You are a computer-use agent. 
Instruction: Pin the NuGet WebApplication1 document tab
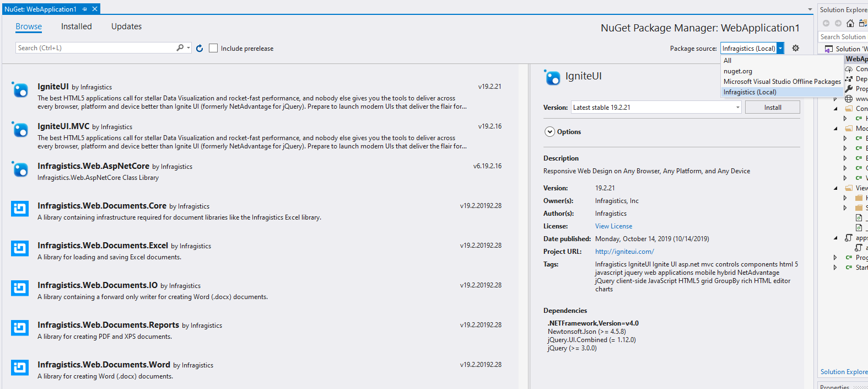84,9
